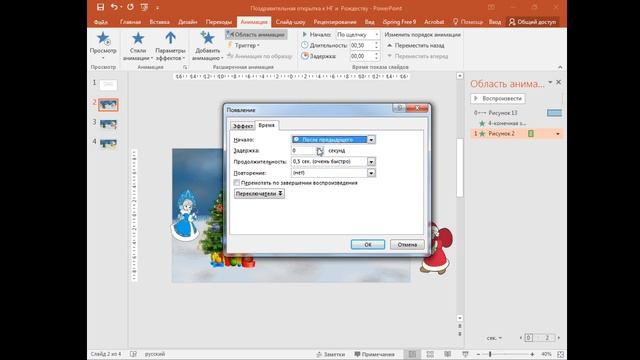640x360 pixels.
Task: Open the сек. timeline unit dropdown
Action: (494, 338)
